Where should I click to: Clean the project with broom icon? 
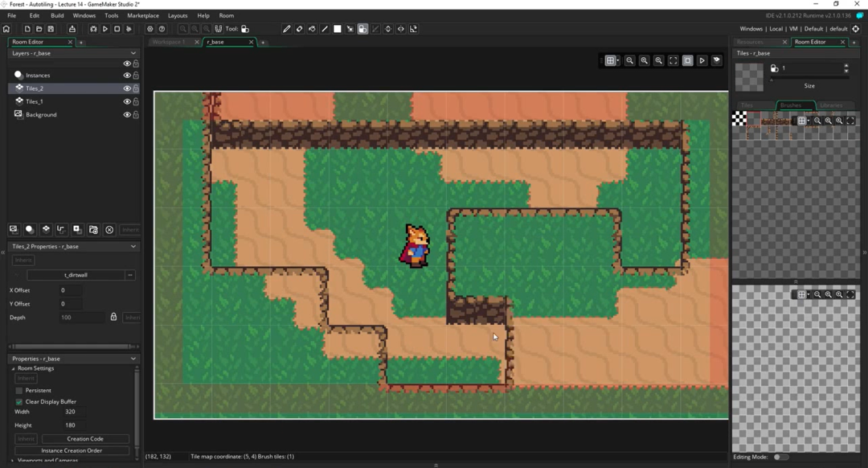coord(129,29)
